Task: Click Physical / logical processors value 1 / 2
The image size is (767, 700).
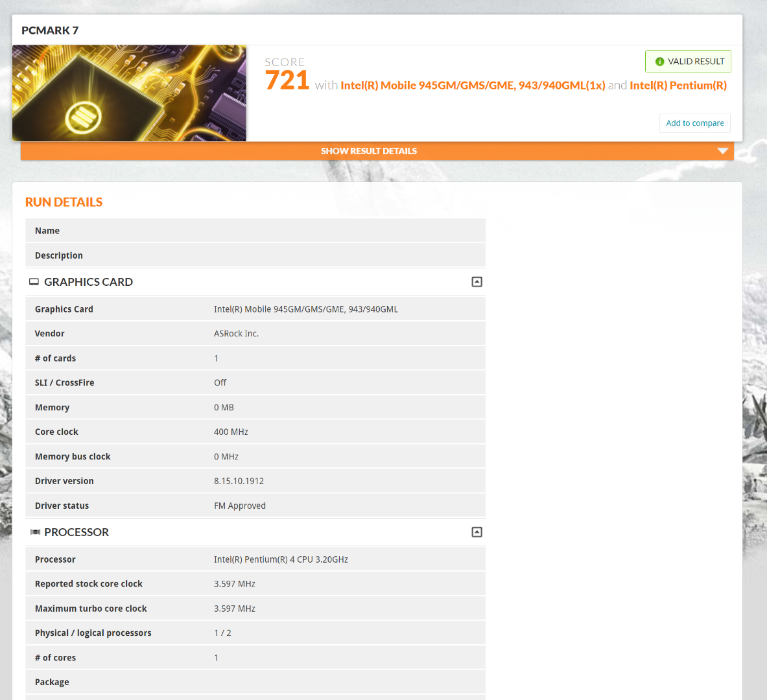Action: (222, 633)
